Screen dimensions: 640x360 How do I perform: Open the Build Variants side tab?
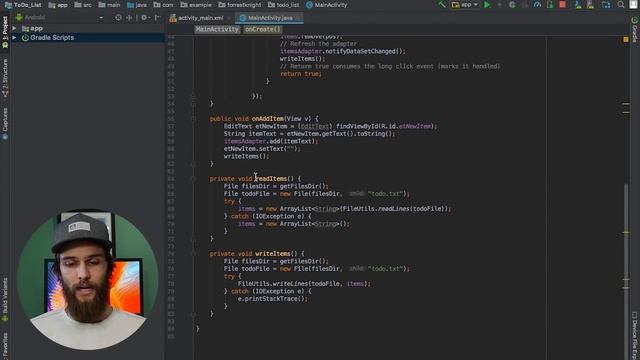tap(5, 300)
